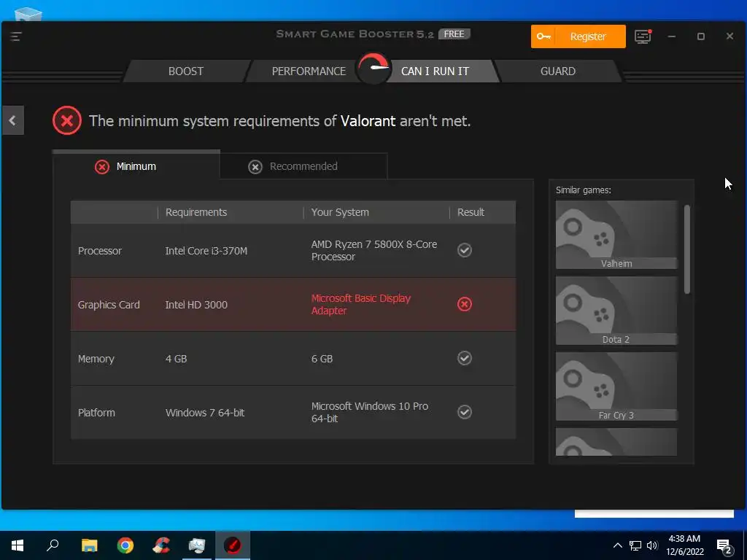The height and width of the screenshot is (560, 747).
Task: Open the Windows Start menu
Action: pyautogui.click(x=18, y=545)
